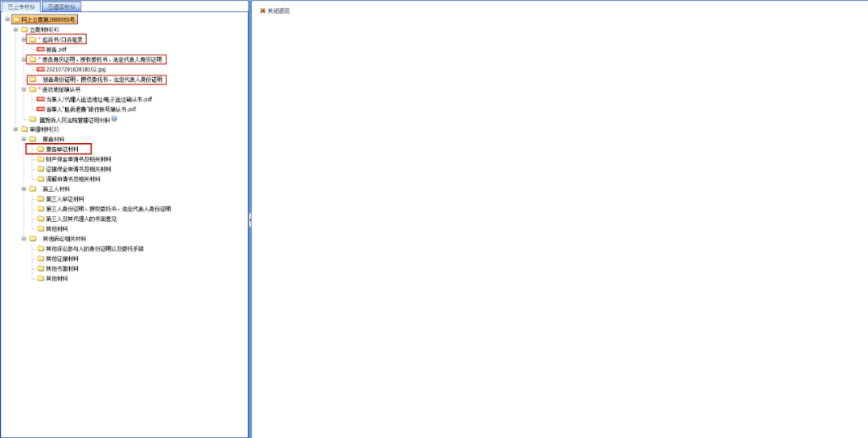Select 调解申请书及相关材料 folder

(72, 179)
